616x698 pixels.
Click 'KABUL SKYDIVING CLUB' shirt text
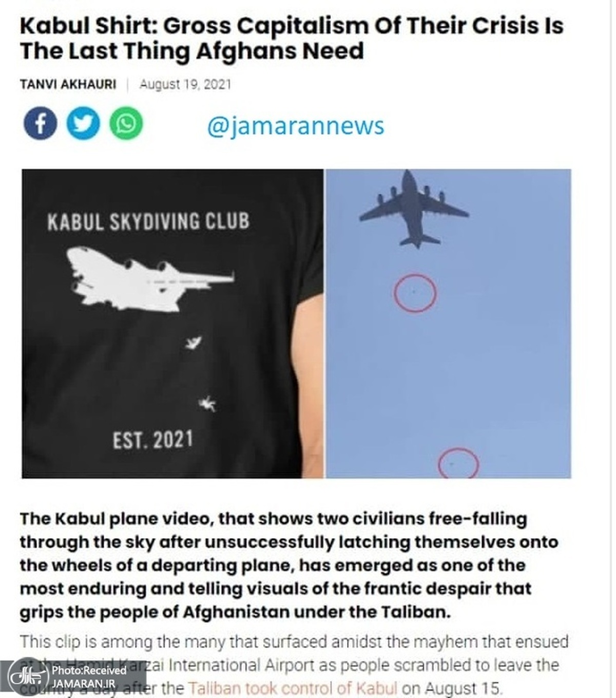(148, 221)
